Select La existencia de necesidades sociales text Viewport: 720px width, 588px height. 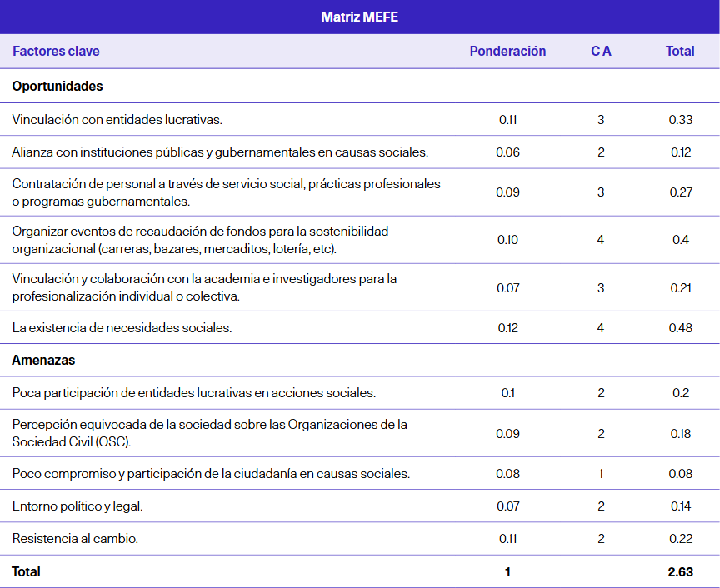(x=122, y=328)
